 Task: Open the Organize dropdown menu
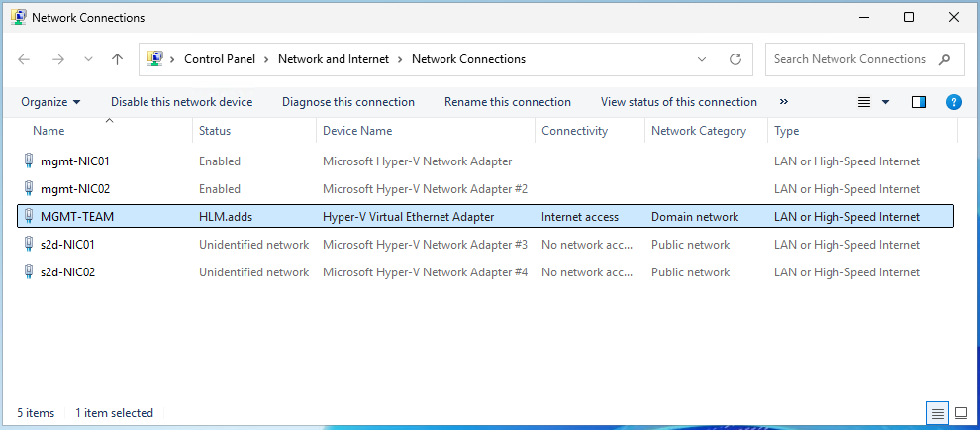pos(50,102)
